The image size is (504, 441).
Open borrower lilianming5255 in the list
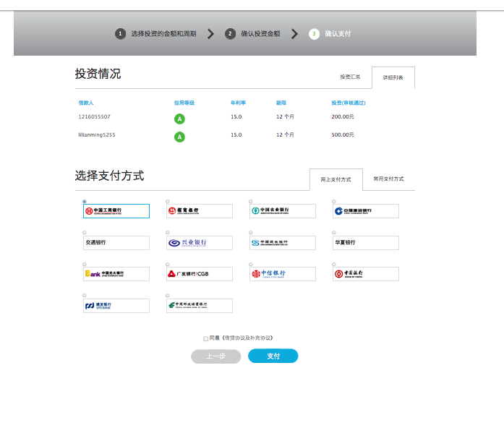[x=97, y=134]
